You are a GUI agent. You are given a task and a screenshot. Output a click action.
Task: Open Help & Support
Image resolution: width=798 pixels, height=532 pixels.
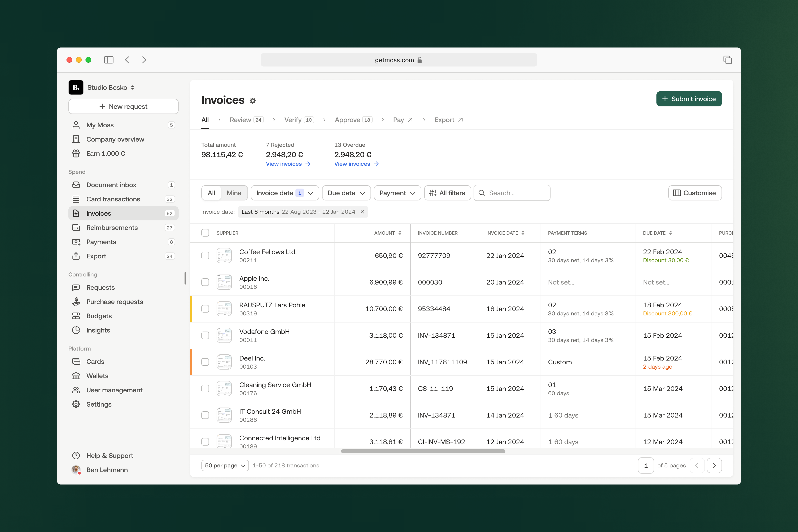pos(109,456)
